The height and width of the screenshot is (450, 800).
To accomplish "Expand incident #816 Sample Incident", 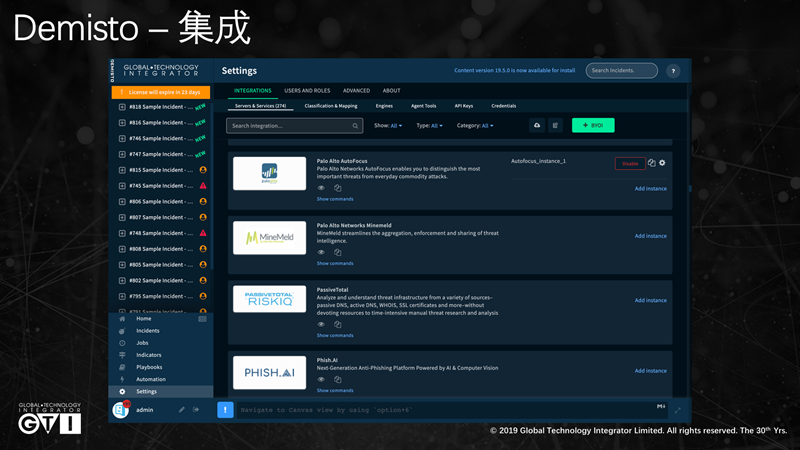I will pos(122,123).
